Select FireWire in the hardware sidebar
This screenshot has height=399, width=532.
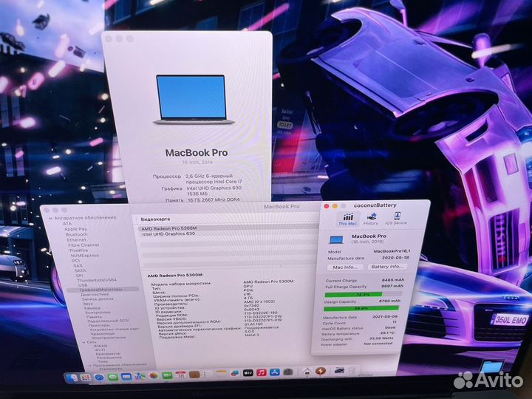coord(78,250)
